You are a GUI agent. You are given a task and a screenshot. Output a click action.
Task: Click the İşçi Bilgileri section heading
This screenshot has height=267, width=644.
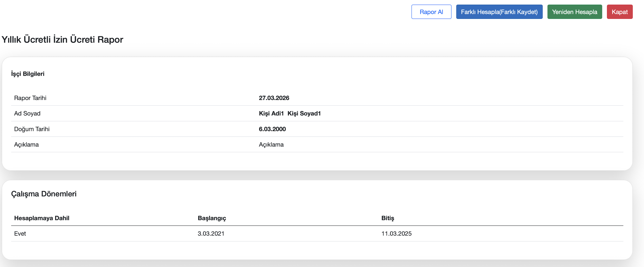tap(28, 74)
